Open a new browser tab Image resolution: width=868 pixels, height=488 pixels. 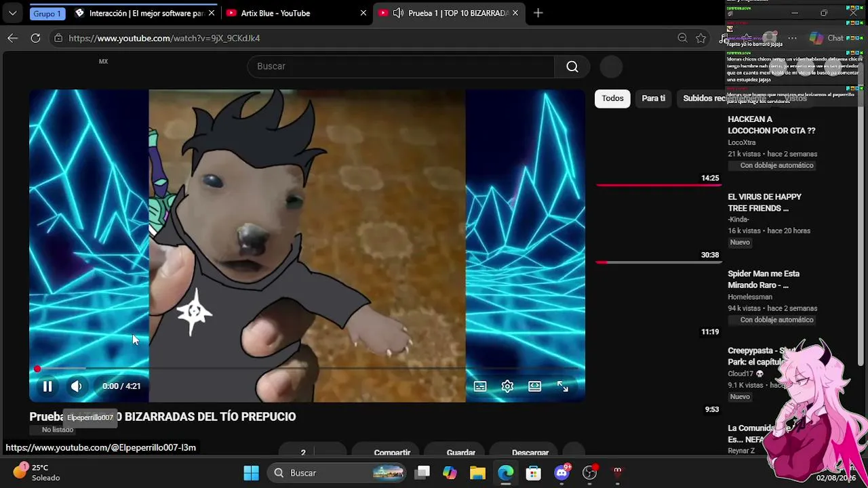[538, 13]
